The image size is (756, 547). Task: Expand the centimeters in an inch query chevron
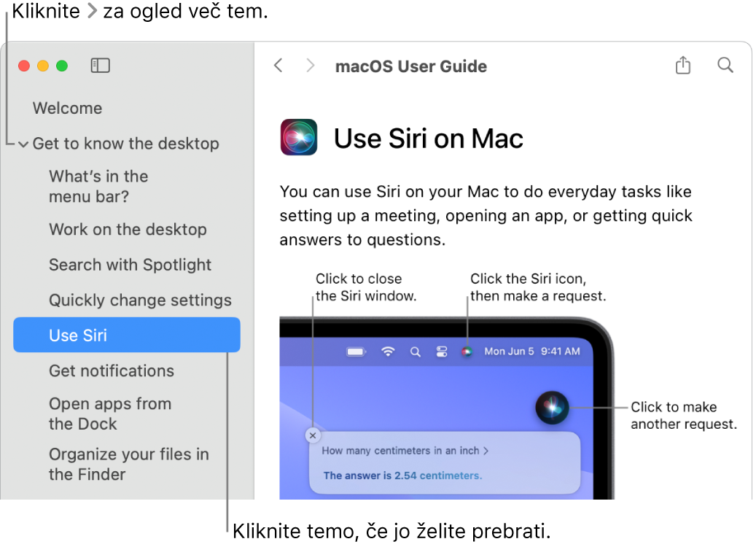click(486, 451)
